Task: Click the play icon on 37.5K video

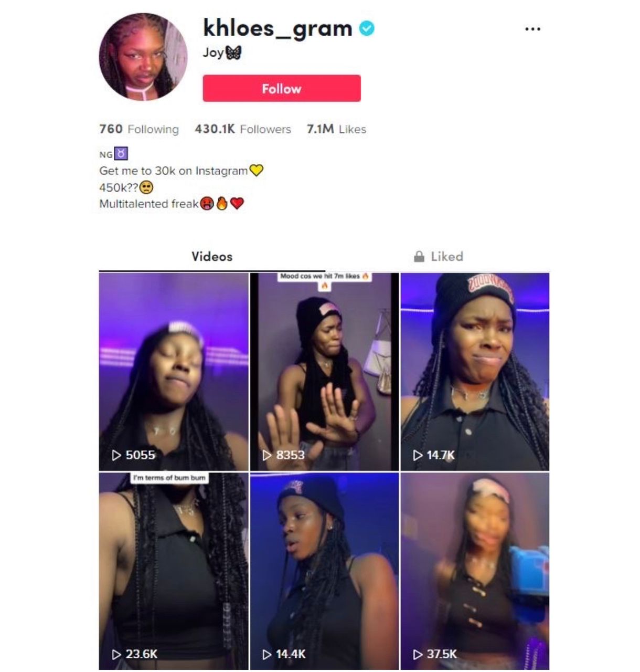Action: [x=418, y=654]
